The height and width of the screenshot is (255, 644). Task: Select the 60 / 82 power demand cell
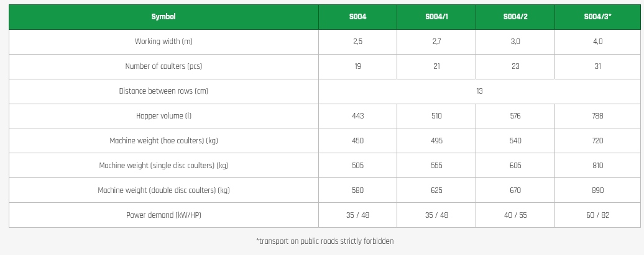[x=597, y=215]
